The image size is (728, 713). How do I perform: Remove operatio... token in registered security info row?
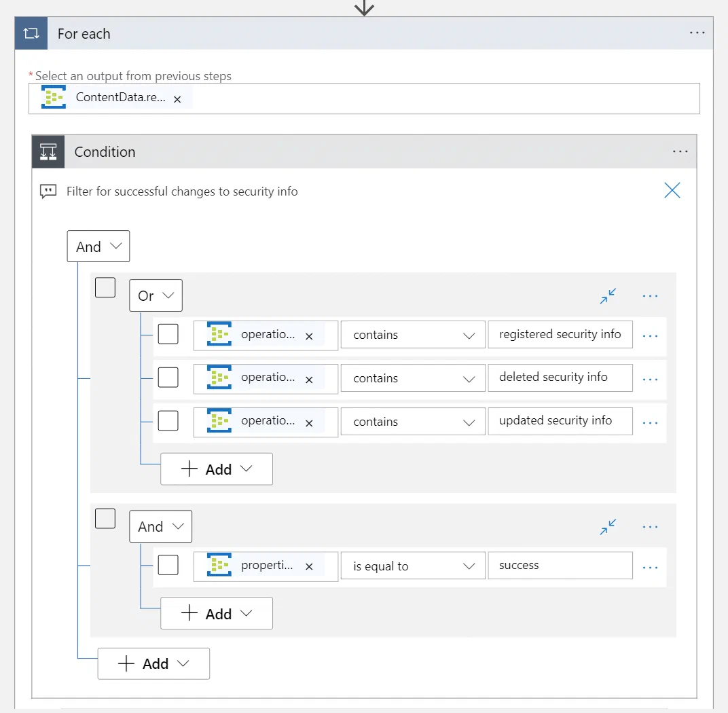click(x=309, y=337)
